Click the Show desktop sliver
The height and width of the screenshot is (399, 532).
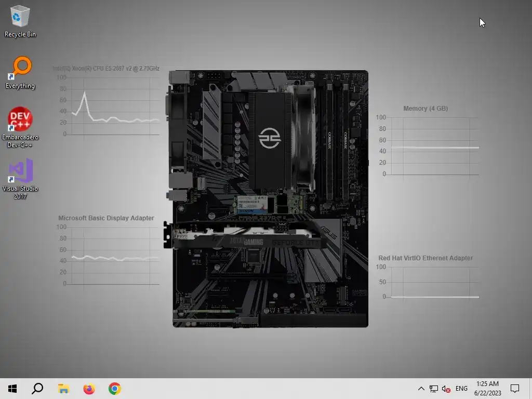click(530, 389)
